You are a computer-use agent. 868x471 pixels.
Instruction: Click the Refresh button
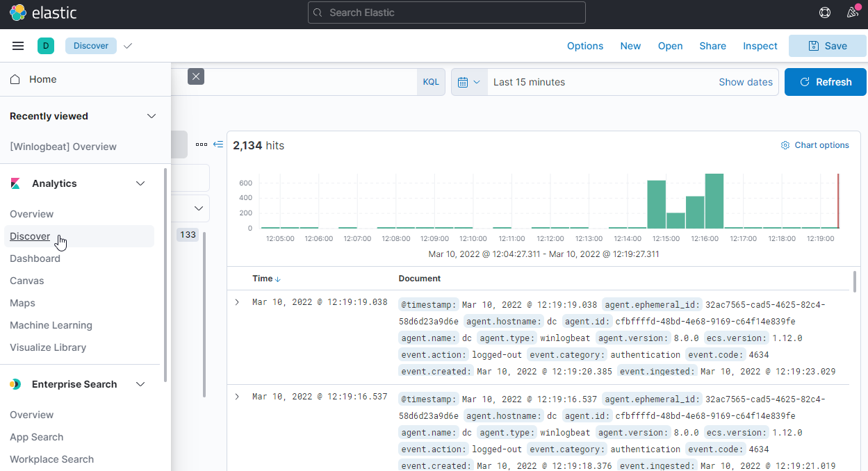826,82
